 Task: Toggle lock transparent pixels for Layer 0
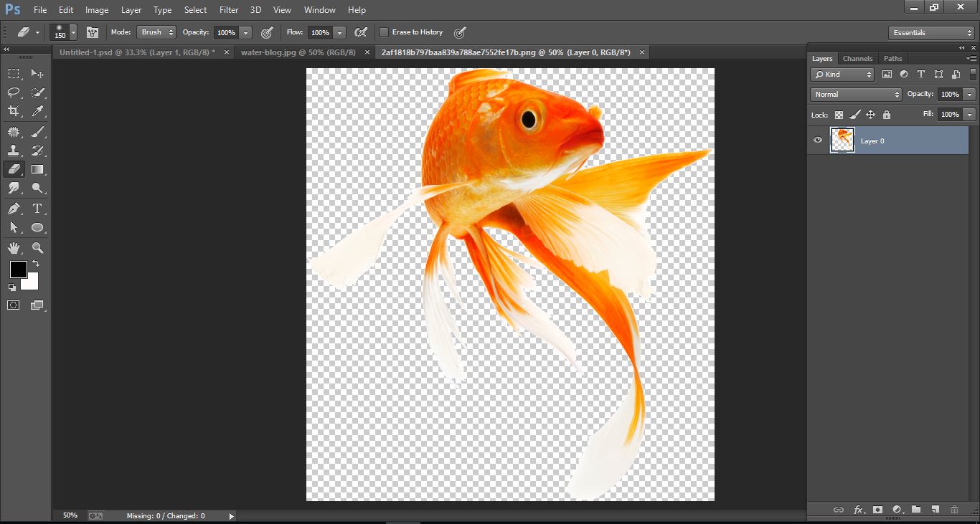click(838, 114)
